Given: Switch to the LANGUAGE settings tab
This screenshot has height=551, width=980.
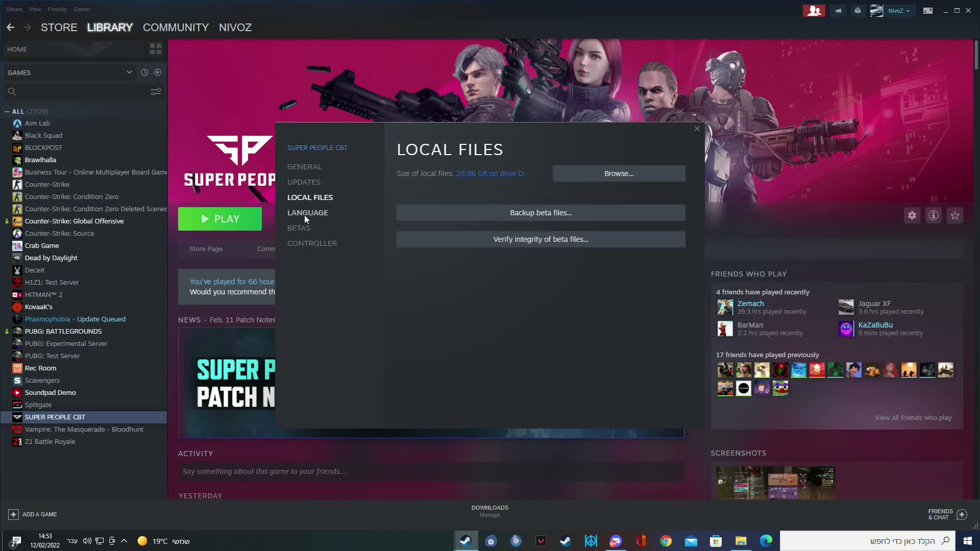Looking at the screenshot, I should (307, 212).
